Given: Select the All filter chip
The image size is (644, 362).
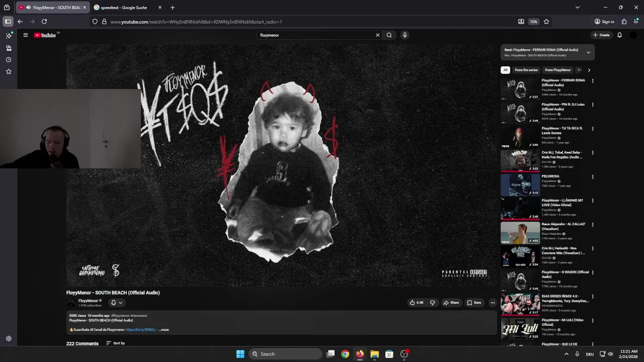Looking at the screenshot, I should 505,70.
